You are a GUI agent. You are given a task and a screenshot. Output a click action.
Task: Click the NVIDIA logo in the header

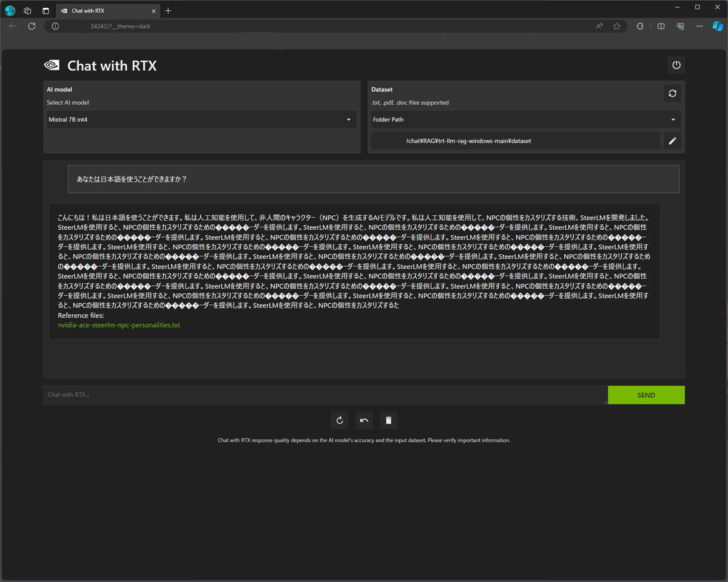click(52, 65)
